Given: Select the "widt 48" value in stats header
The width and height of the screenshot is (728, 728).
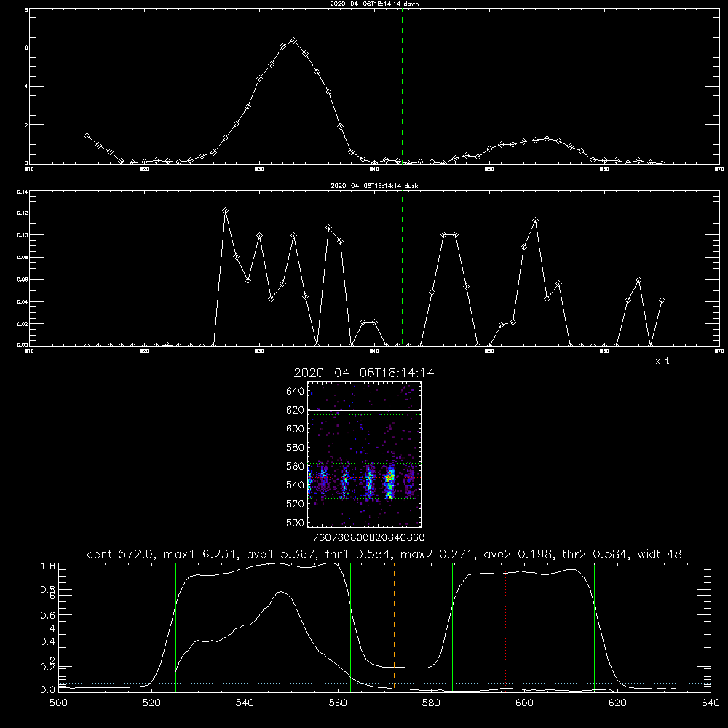Looking at the screenshot, I should pyautogui.click(x=660, y=554).
